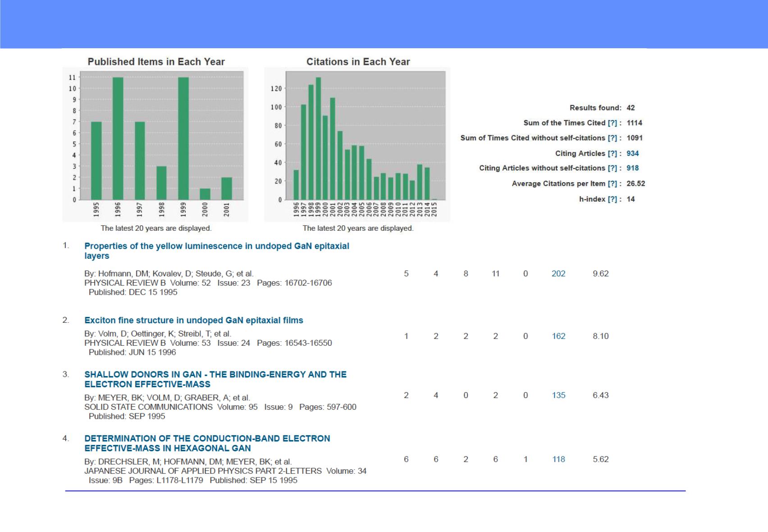Image resolution: width=768 pixels, height=532 pixels.
Task: Click the average per year value 8.10
Action: pos(601,336)
